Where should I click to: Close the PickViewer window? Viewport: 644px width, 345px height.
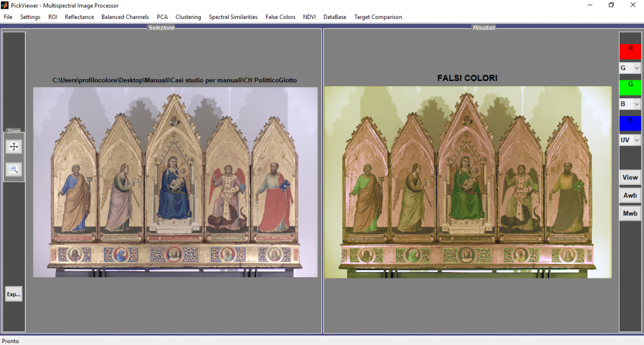(633, 5)
